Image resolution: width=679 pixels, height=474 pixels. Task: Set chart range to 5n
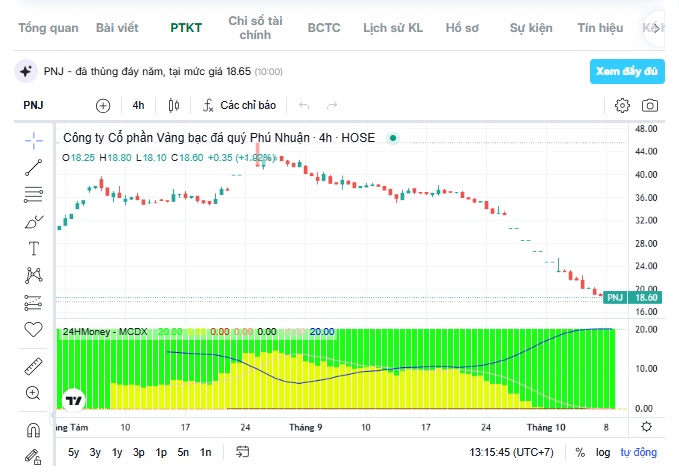[x=183, y=452]
